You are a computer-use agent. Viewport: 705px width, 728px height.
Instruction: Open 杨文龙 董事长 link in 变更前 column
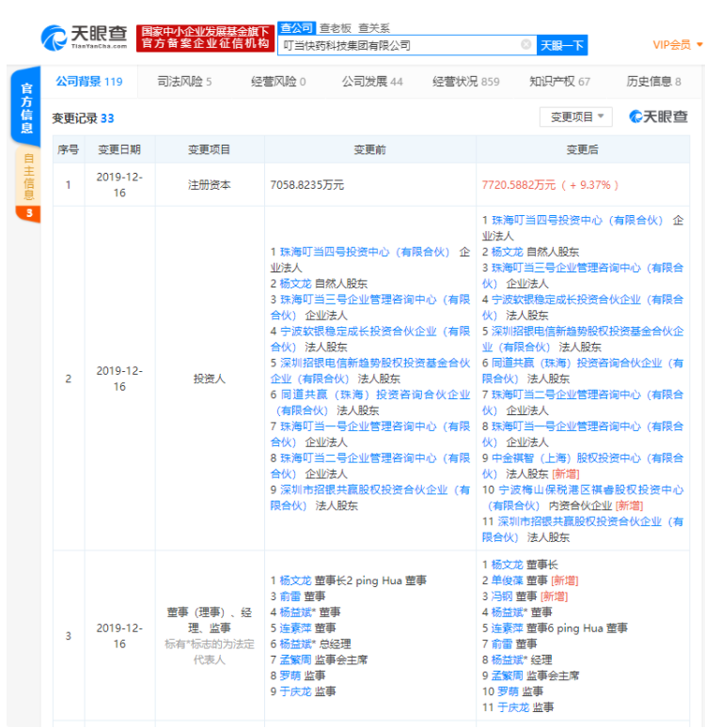(295, 581)
